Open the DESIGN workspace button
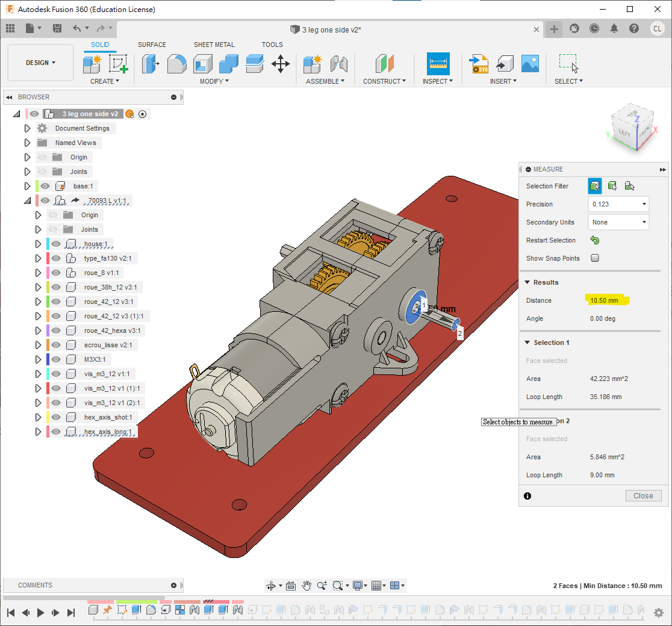The image size is (672, 626). tap(40, 63)
